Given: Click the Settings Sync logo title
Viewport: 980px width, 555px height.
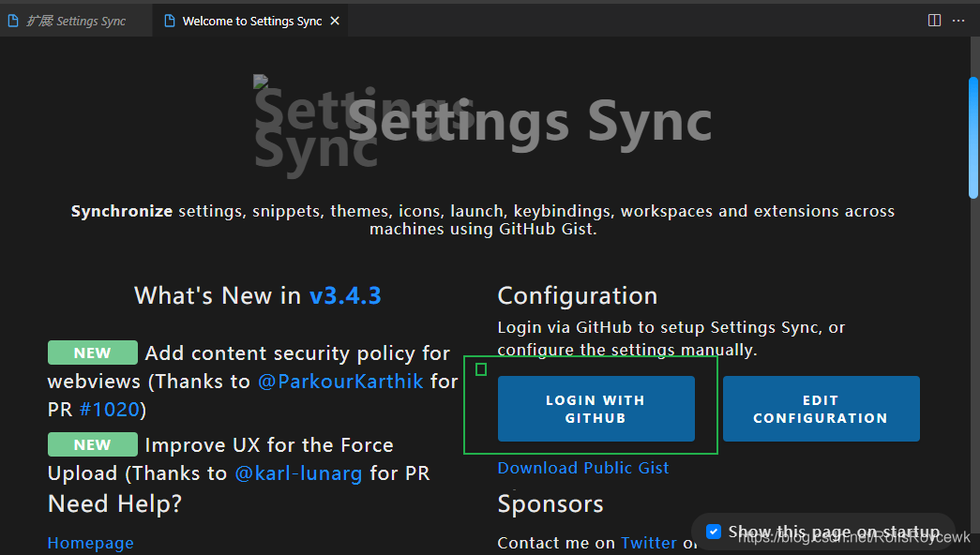Looking at the screenshot, I should point(530,123).
